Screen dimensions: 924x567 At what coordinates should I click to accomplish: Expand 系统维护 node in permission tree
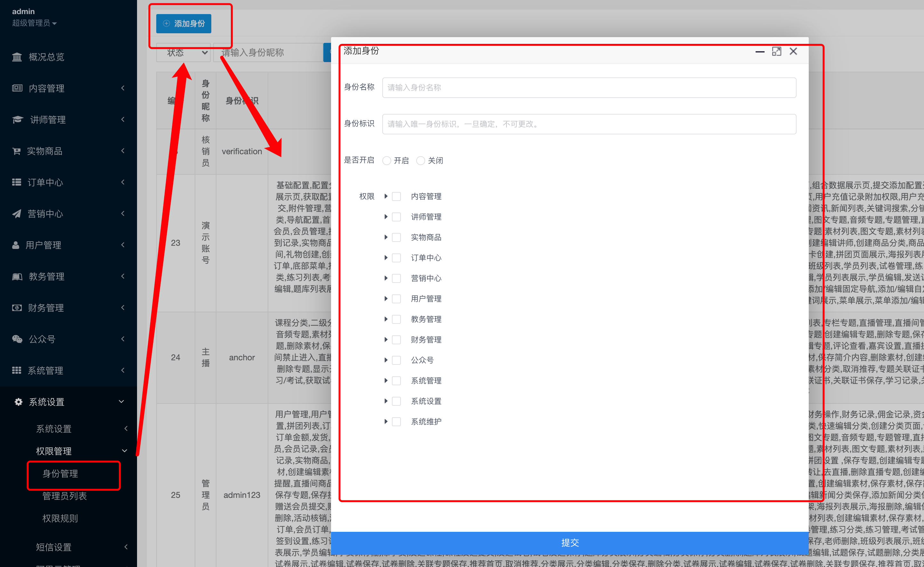(386, 421)
